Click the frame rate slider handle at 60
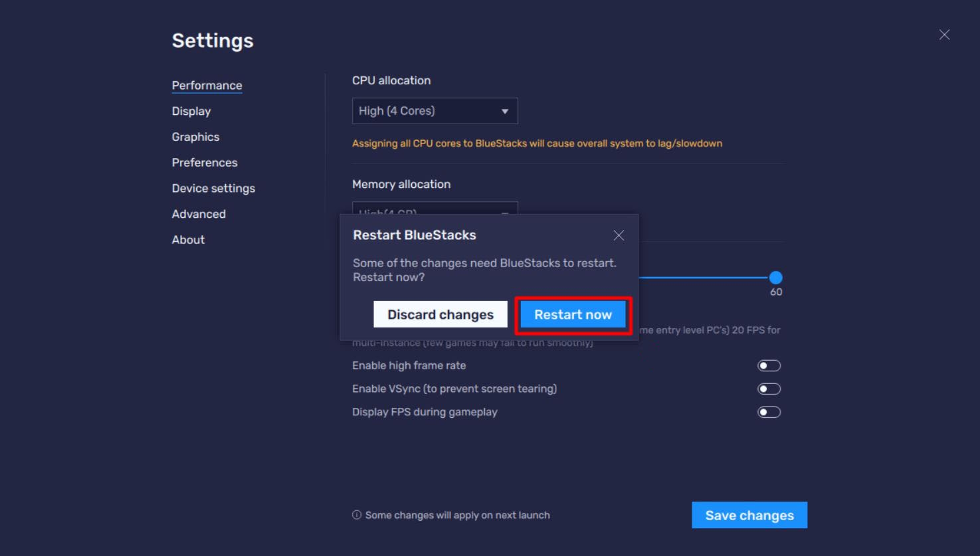Image resolution: width=980 pixels, height=556 pixels. click(775, 278)
